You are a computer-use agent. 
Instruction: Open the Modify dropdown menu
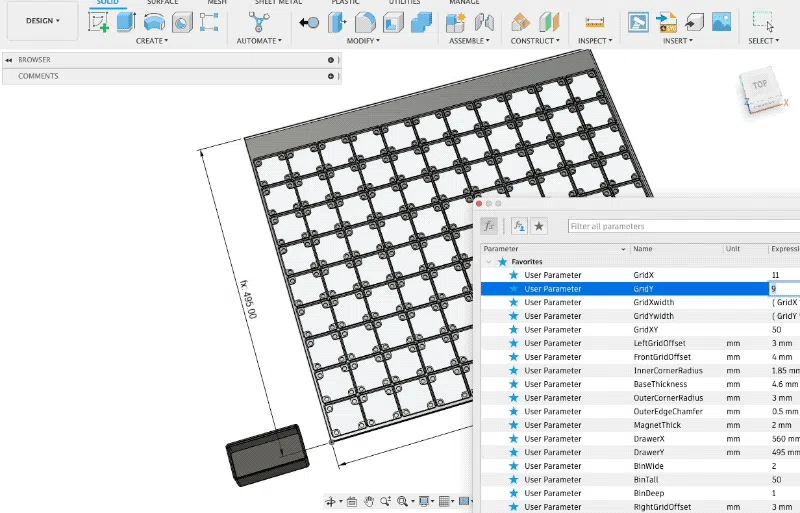[x=364, y=41]
